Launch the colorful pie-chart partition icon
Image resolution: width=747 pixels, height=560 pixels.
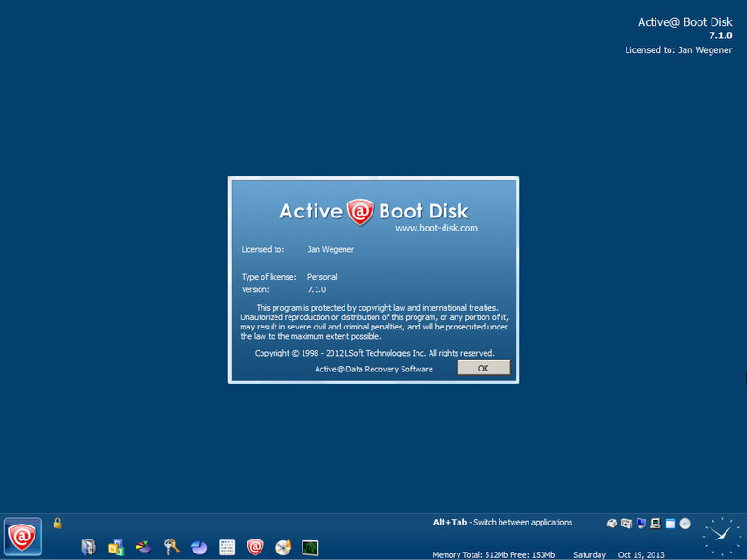point(144,547)
